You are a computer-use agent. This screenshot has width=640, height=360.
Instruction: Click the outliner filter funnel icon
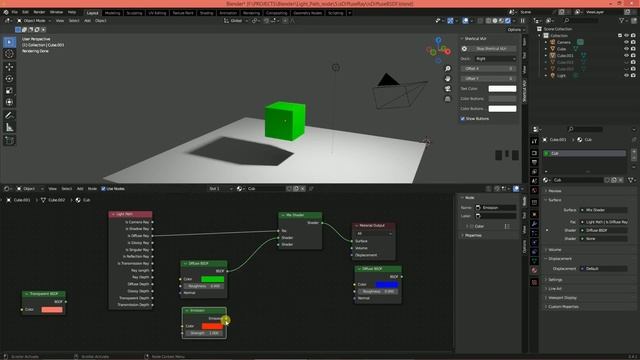pos(622,20)
